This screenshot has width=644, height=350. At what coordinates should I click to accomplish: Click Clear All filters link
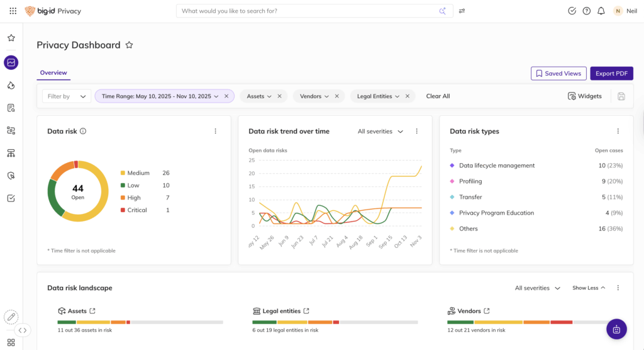(x=438, y=96)
